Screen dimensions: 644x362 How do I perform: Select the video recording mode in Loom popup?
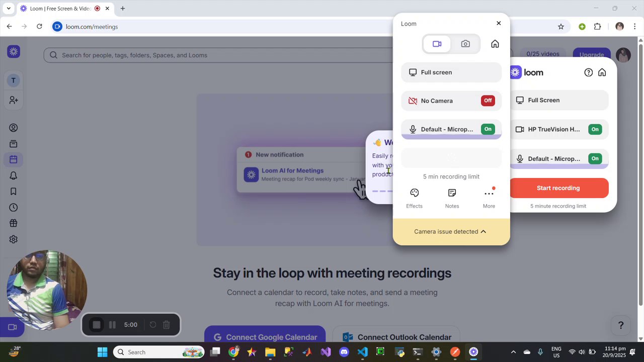(437, 44)
